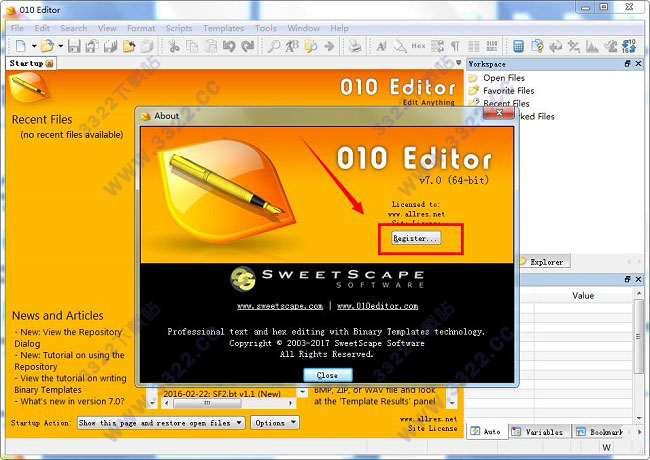Open the Edit menu

click(x=42, y=28)
